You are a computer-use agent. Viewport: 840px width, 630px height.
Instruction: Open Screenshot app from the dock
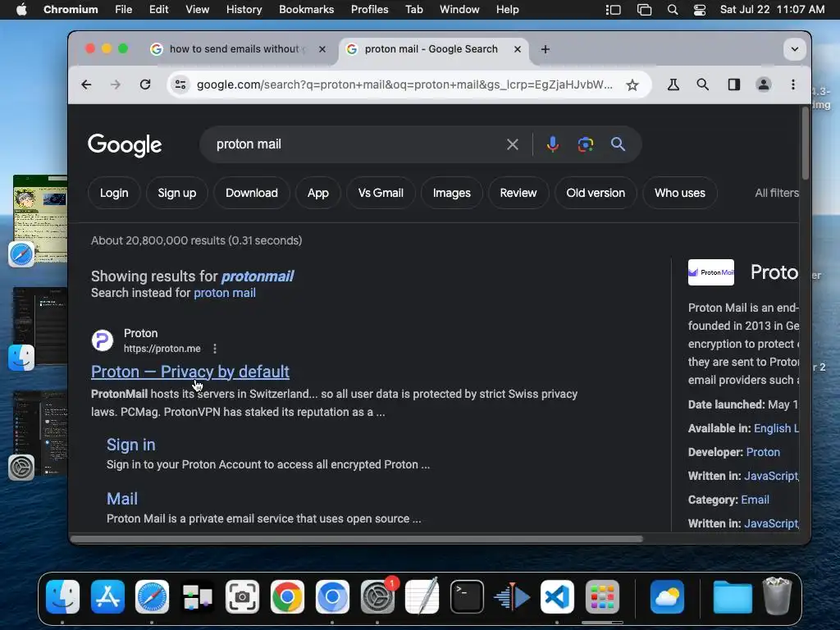click(242, 597)
